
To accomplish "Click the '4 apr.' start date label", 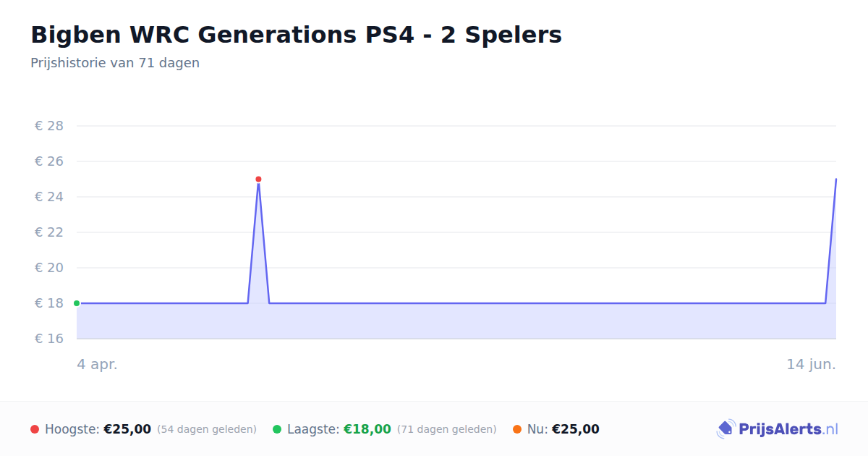I will click(x=98, y=364).
